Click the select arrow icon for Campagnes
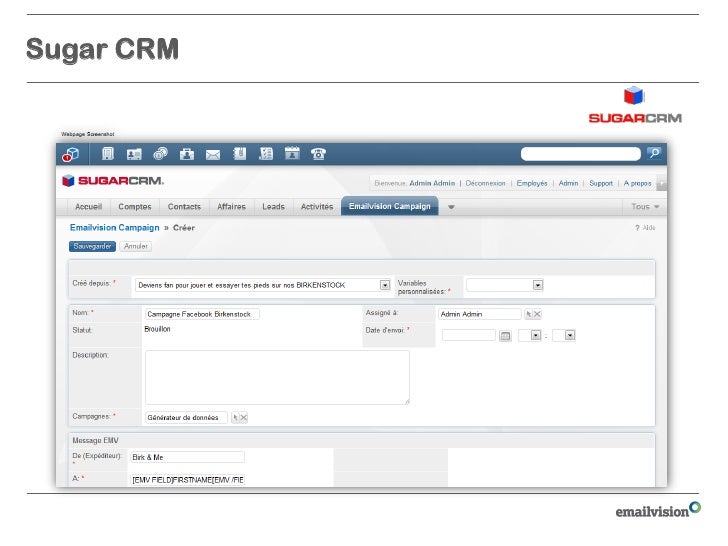Image resolution: width=728 pixels, height=546 pixels. click(x=235, y=418)
